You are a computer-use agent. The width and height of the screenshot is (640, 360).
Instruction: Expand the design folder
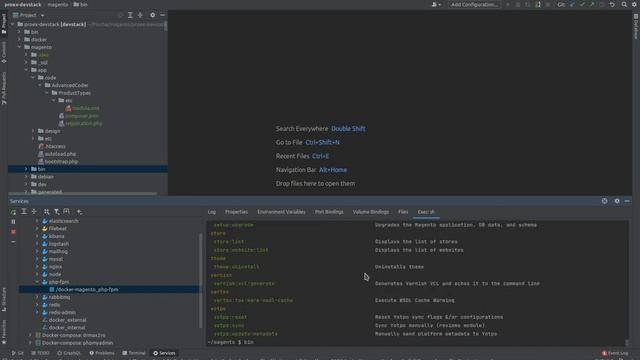[x=33, y=131]
